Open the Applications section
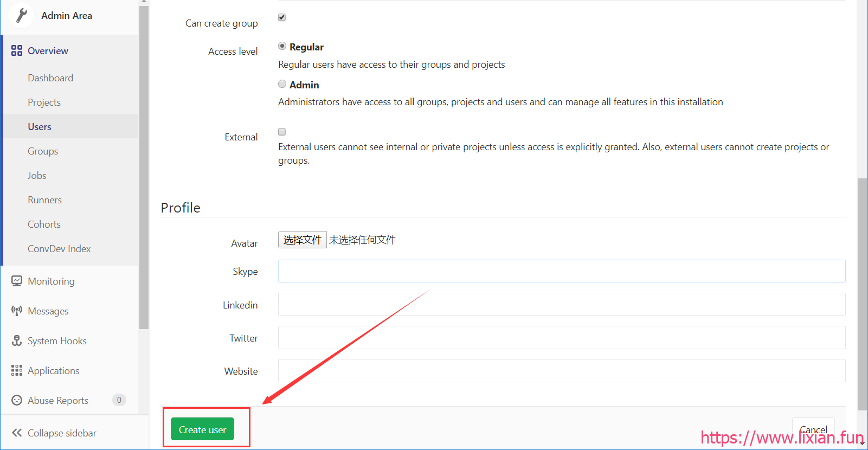The image size is (868, 450). pos(53,371)
